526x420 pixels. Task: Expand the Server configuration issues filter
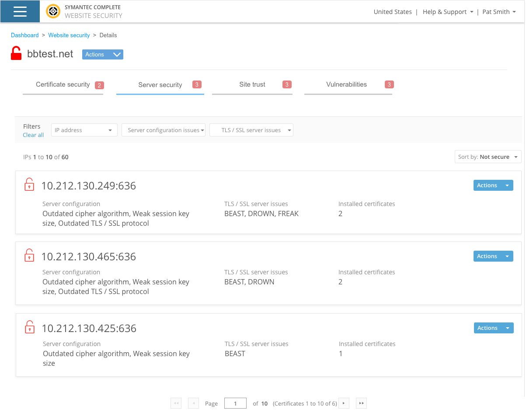click(164, 130)
